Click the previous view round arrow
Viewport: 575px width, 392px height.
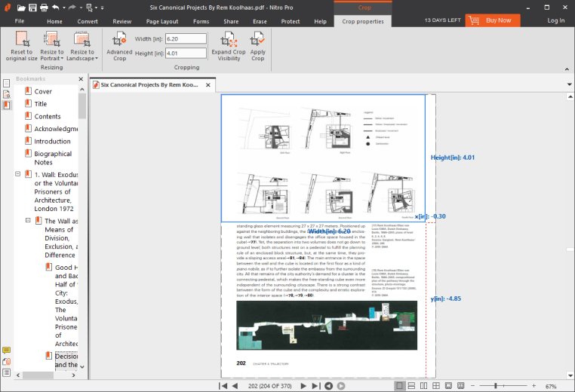(x=329, y=386)
